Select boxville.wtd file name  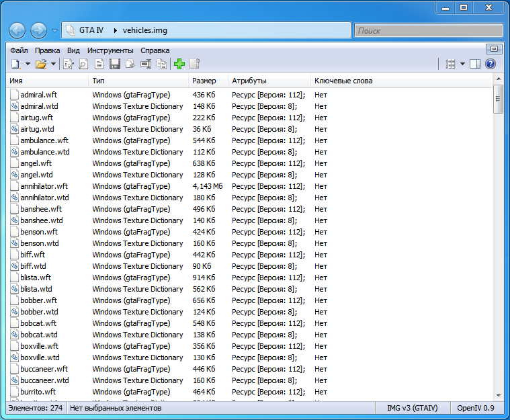[40, 358]
